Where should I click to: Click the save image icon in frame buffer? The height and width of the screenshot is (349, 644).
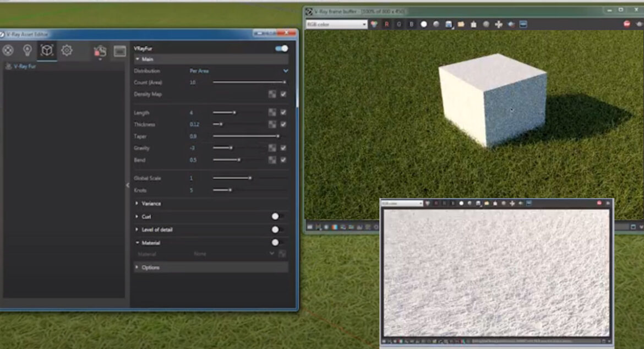[449, 24]
